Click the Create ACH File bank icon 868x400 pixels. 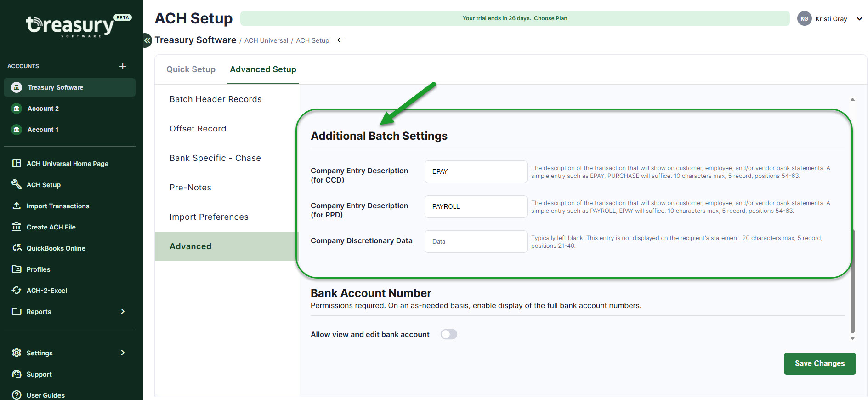[x=17, y=227]
